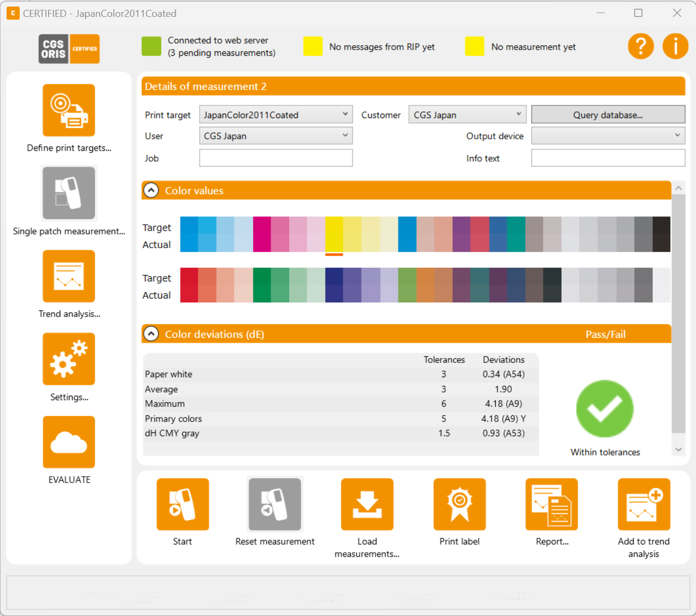Viewport: 696px width, 616px height.
Task: Click Add to trend analysis icon
Action: point(644,504)
